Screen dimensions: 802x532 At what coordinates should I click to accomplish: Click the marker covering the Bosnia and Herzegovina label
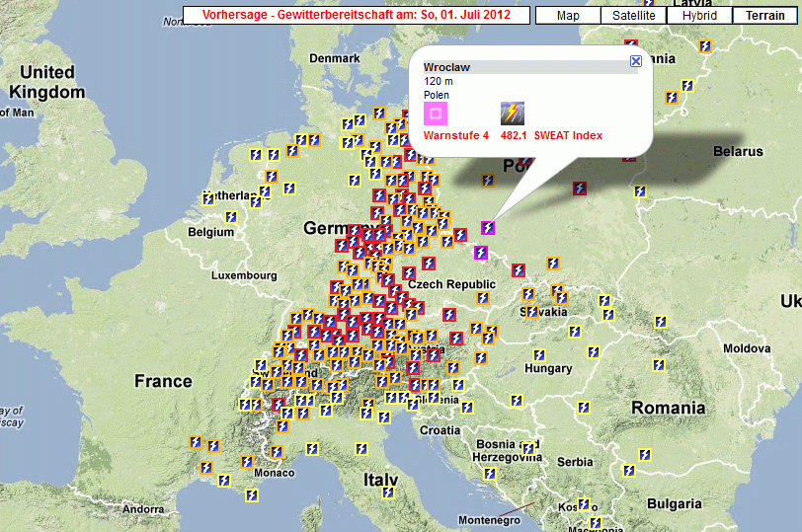click(528, 449)
